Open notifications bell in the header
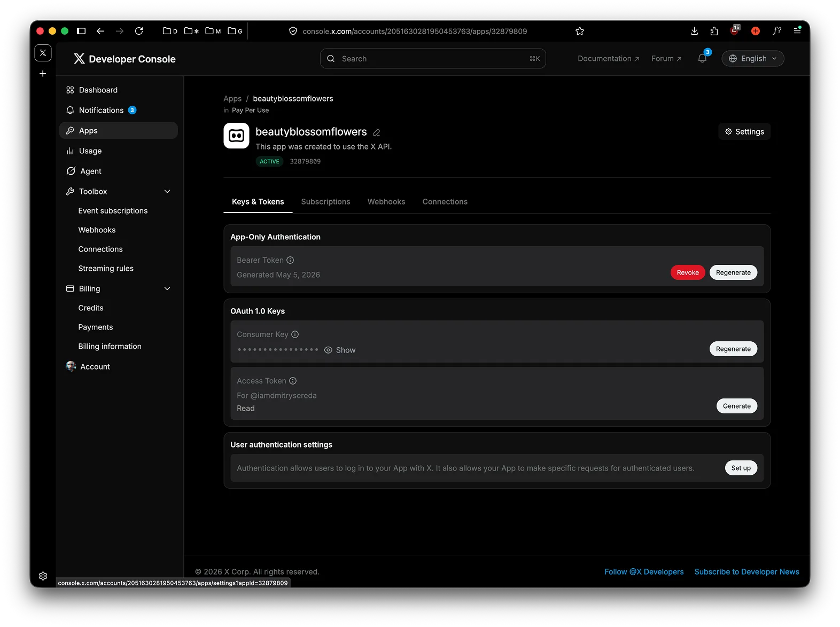This screenshot has height=627, width=840. point(702,58)
